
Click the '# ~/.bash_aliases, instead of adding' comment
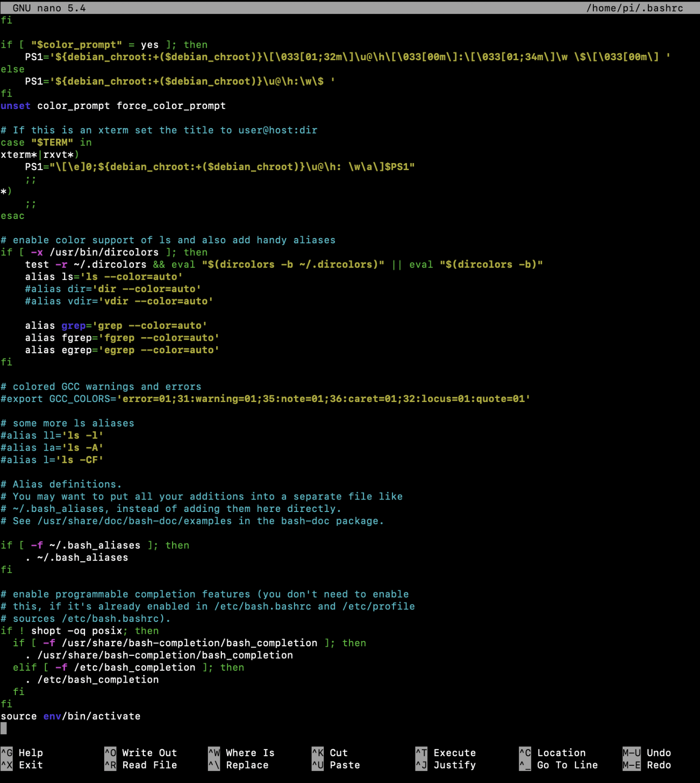pyautogui.click(x=171, y=508)
